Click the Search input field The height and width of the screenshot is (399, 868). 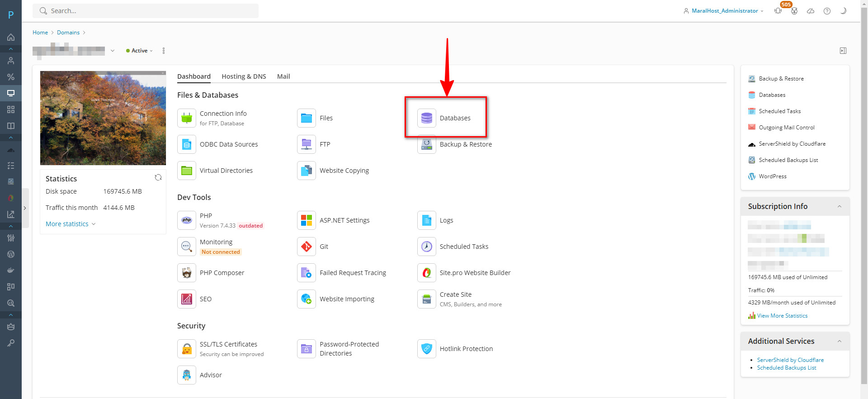(x=146, y=11)
